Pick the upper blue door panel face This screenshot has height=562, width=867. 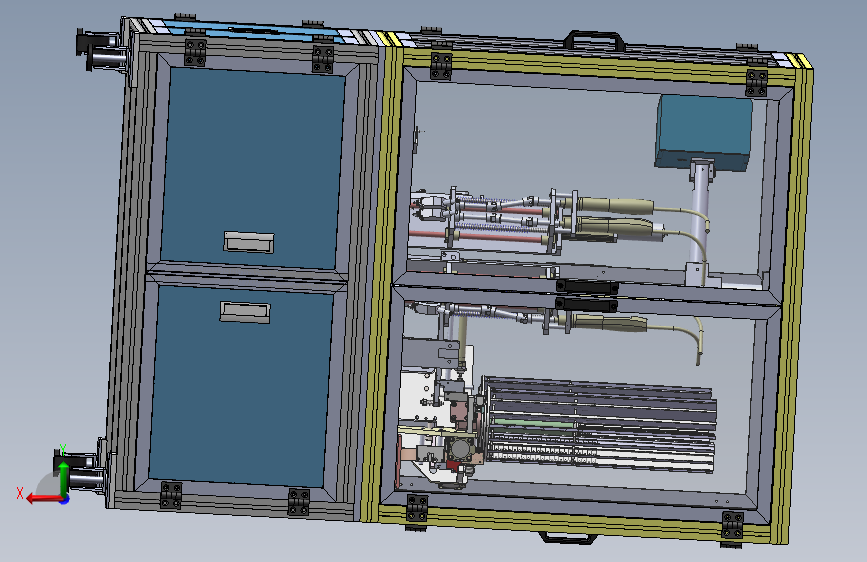(253, 169)
